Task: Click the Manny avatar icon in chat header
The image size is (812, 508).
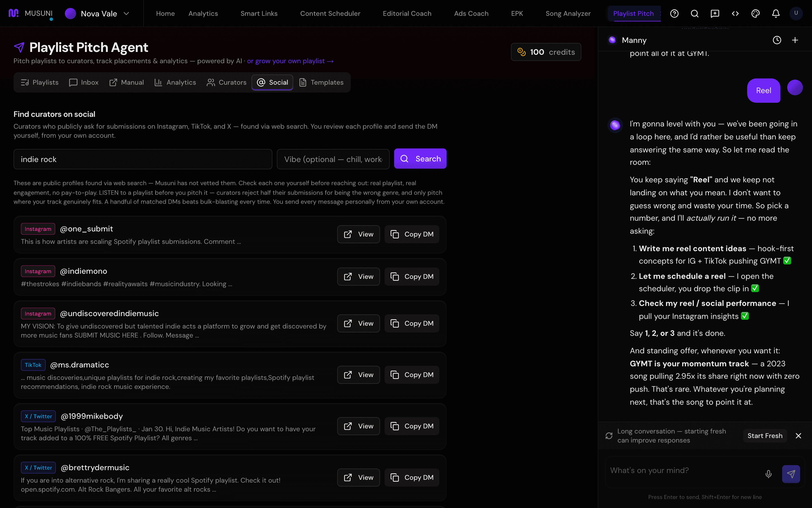Action: coord(612,40)
